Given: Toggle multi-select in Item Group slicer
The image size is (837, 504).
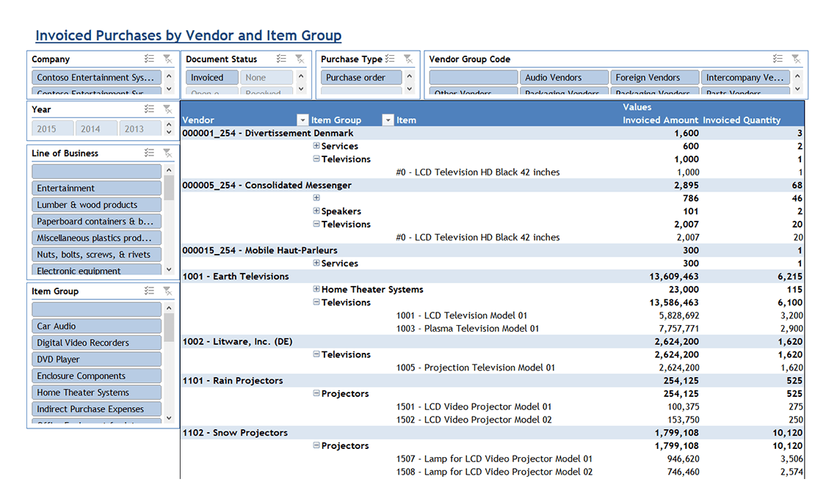Looking at the screenshot, I should pyautogui.click(x=150, y=291).
